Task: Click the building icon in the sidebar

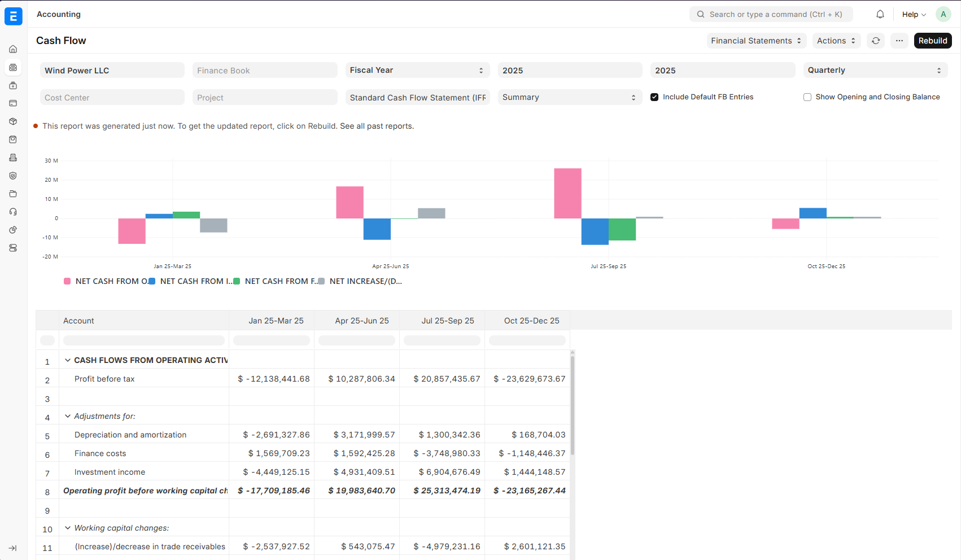Action: [13, 158]
